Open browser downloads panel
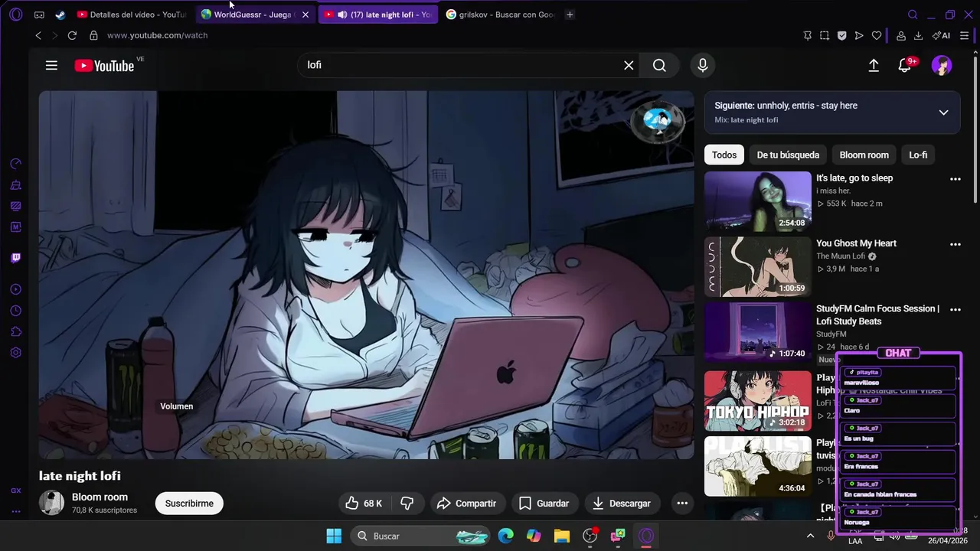The image size is (980, 551). (x=918, y=35)
